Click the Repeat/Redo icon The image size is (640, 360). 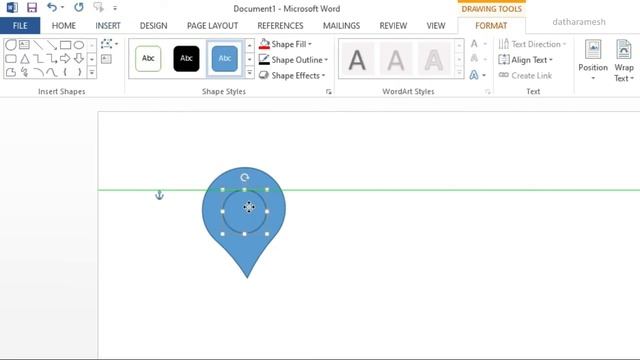78,7
